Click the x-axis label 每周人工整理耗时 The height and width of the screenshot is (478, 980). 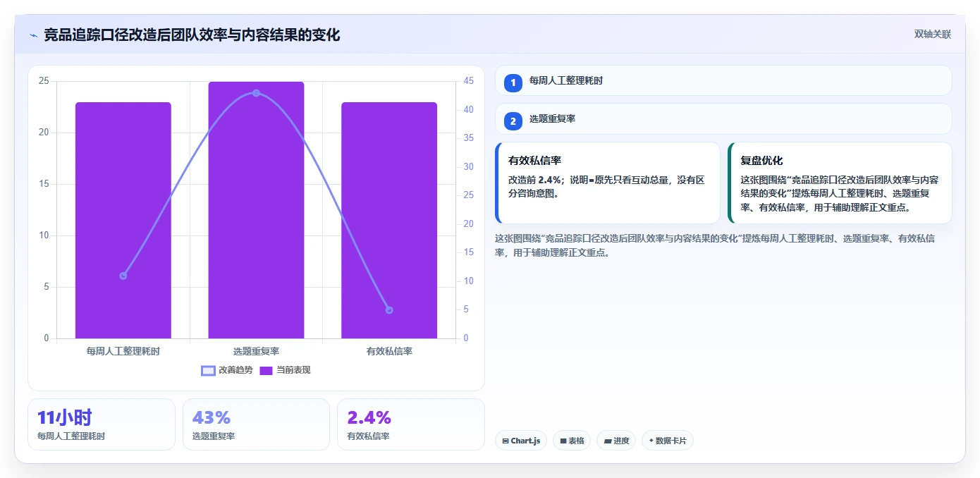coord(123,351)
